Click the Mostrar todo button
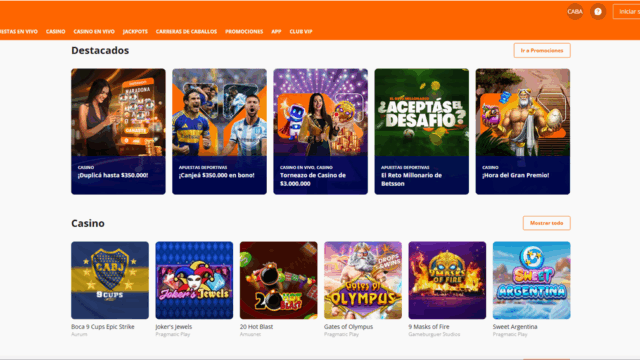The width and height of the screenshot is (640, 360). [x=547, y=223]
